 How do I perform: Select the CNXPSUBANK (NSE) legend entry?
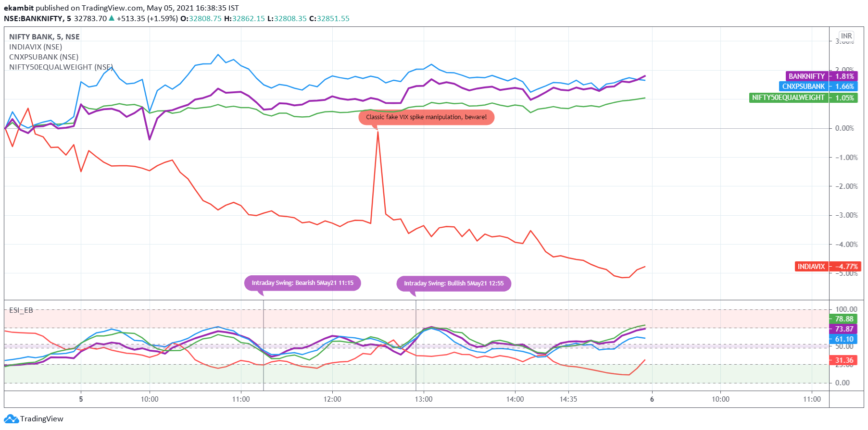tap(44, 57)
